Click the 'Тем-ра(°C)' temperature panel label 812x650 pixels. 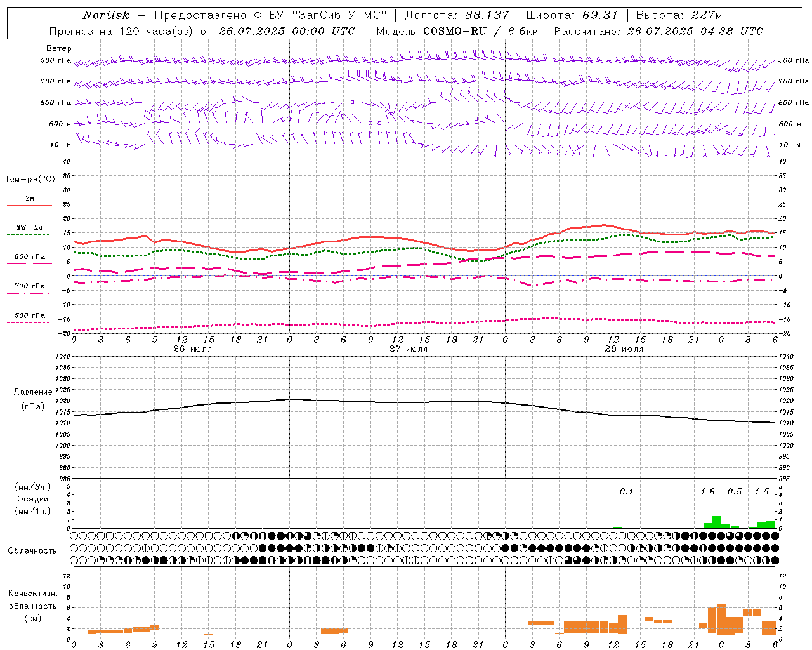click(x=30, y=180)
